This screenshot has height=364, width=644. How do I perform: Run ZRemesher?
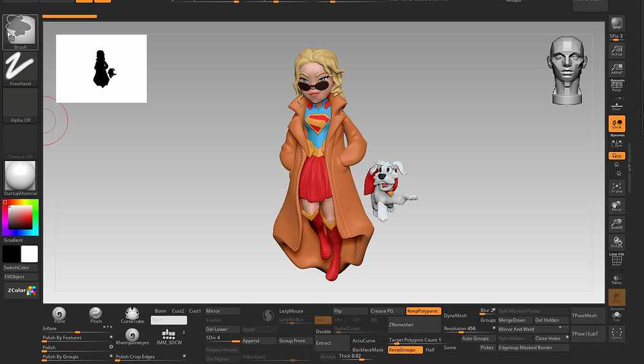(414, 325)
